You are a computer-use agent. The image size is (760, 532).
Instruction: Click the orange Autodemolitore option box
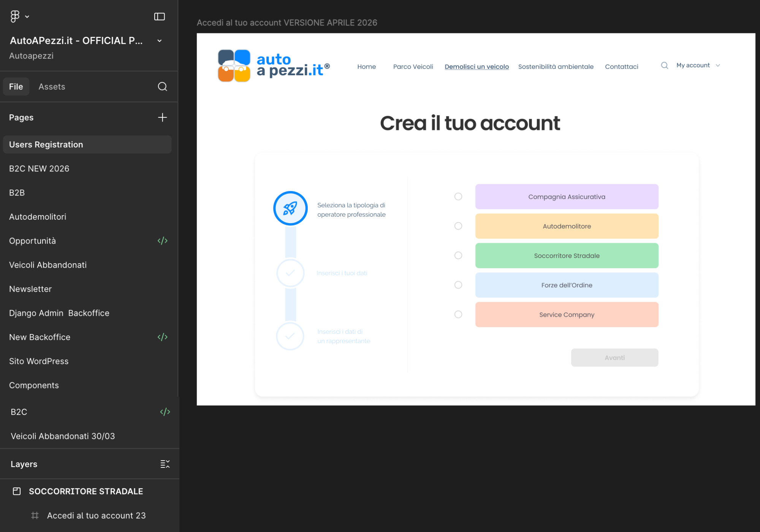[x=567, y=226]
